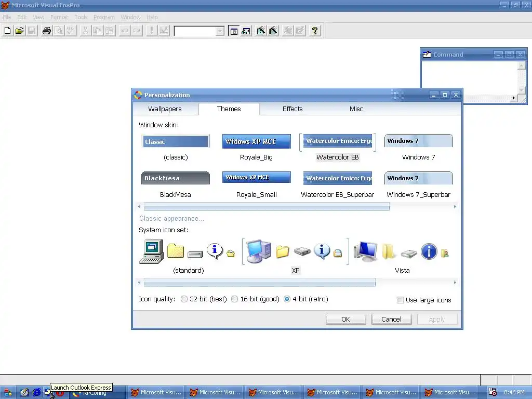Toggle the Command Window toolbar button

point(234,31)
